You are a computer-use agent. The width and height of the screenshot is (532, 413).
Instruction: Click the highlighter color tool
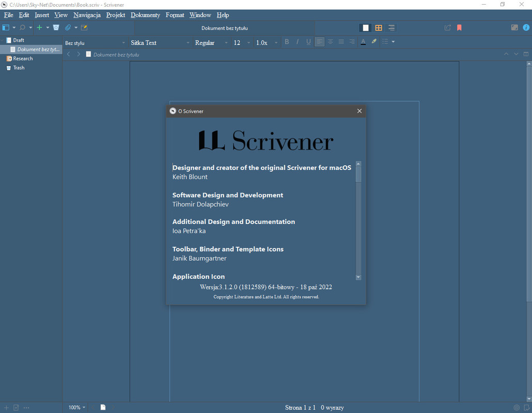pos(374,41)
